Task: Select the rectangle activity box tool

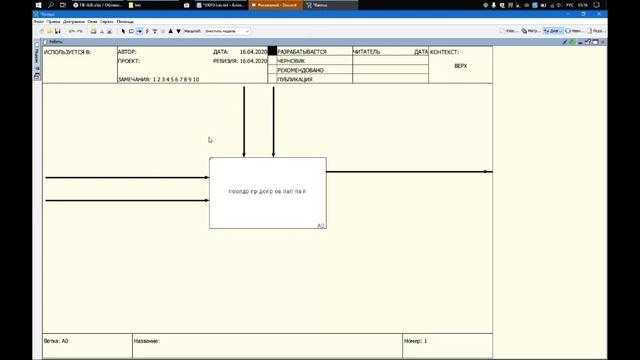Action: point(131,31)
